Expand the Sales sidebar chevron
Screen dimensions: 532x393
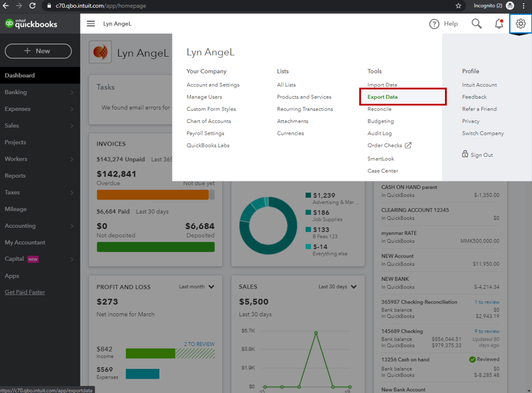[x=71, y=126]
